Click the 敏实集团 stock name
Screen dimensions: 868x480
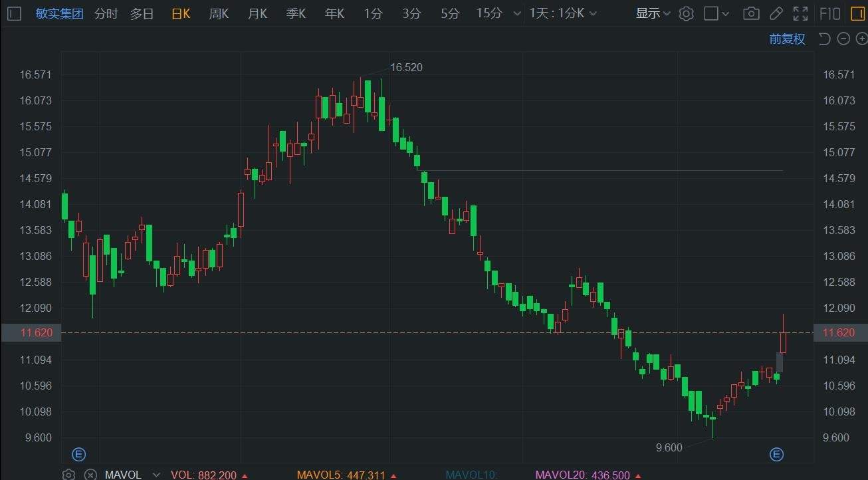click(x=60, y=13)
